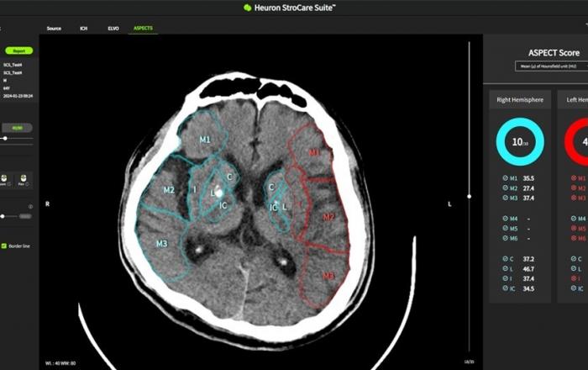Click the status icon beside Right Hemisphere L 46.7
The image size is (588, 370).
[505, 269]
